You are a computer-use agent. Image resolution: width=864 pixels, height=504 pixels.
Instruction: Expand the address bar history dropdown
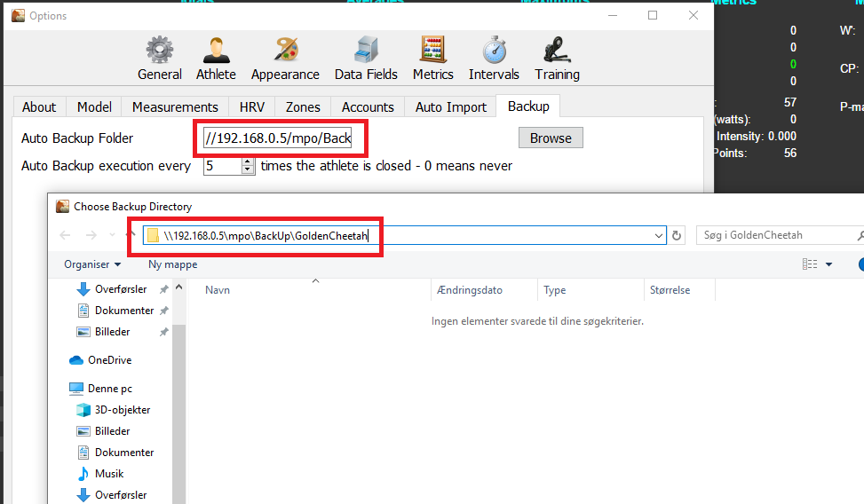659,236
